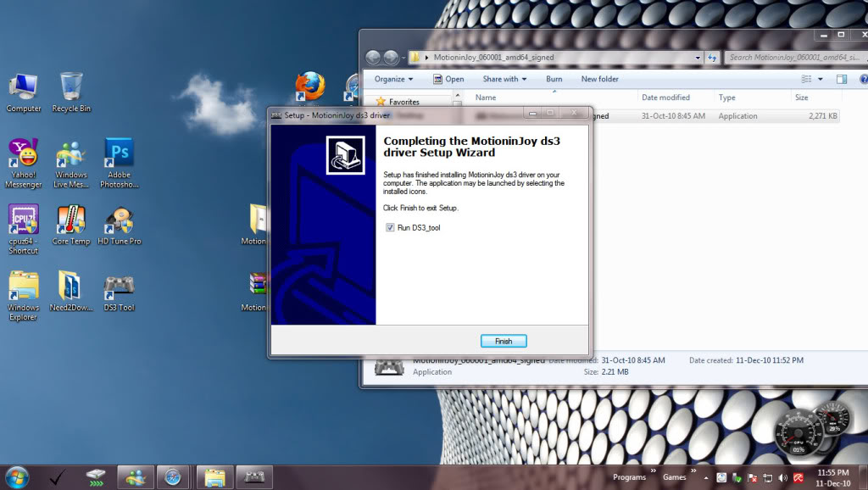This screenshot has width=868, height=490.
Task: Select the Core Temp desktop shortcut
Action: click(71, 226)
